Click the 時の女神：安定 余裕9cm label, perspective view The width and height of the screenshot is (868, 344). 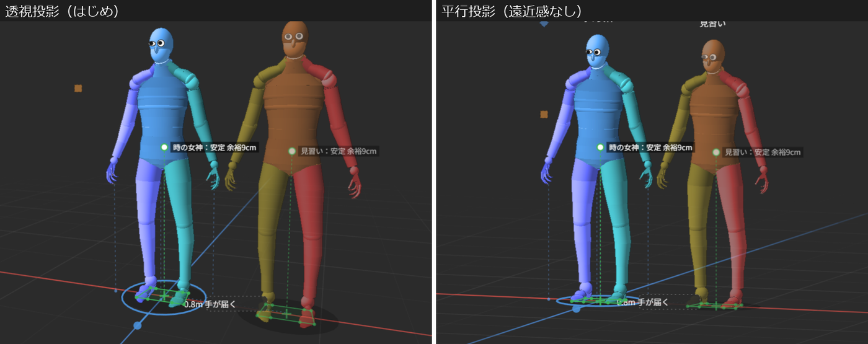pyautogui.click(x=214, y=148)
